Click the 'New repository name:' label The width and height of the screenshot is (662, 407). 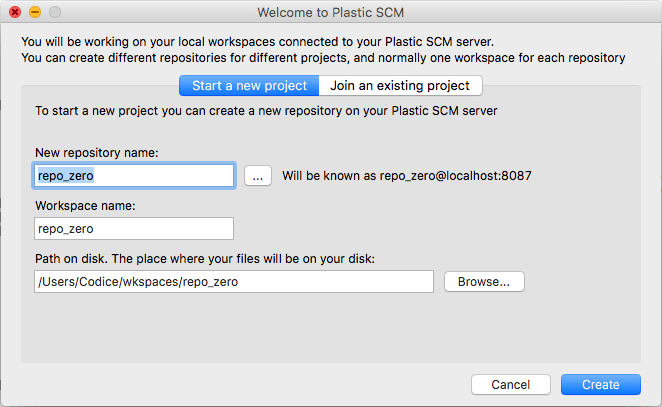coord(97,152)
